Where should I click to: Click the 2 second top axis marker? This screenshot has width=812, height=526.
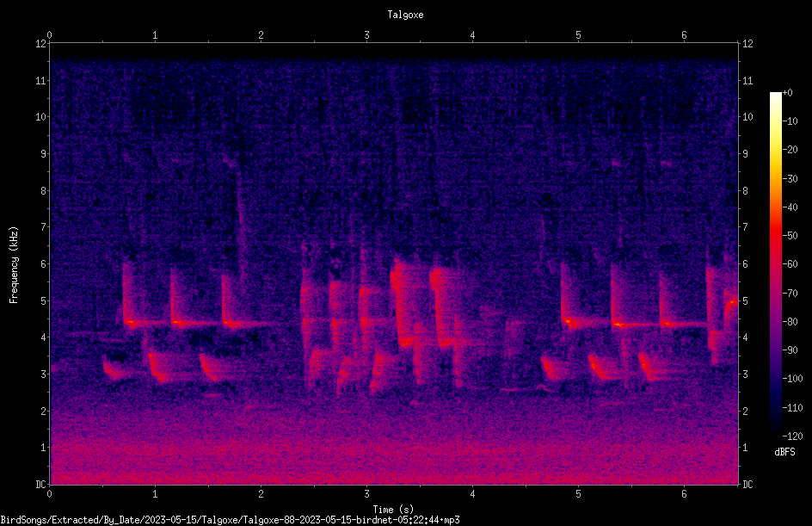261,35
